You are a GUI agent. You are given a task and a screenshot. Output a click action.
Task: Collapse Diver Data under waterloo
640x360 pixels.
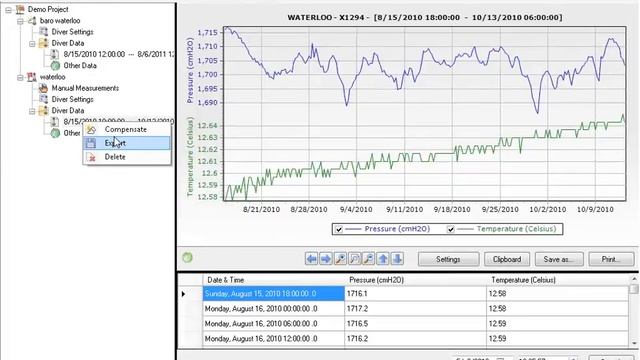[32, 111]
